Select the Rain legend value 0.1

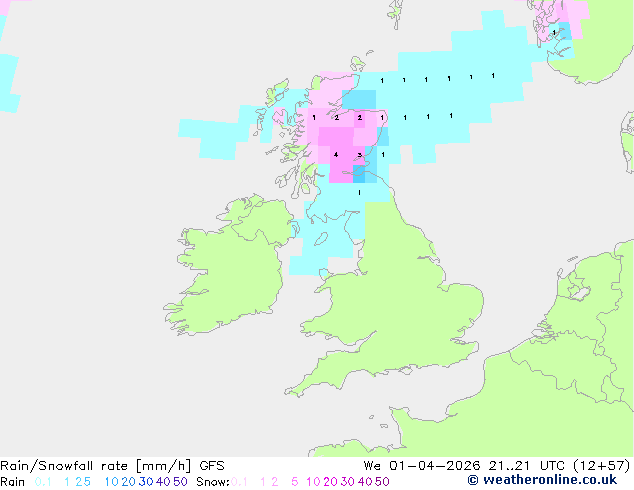[x=43, y=482]
